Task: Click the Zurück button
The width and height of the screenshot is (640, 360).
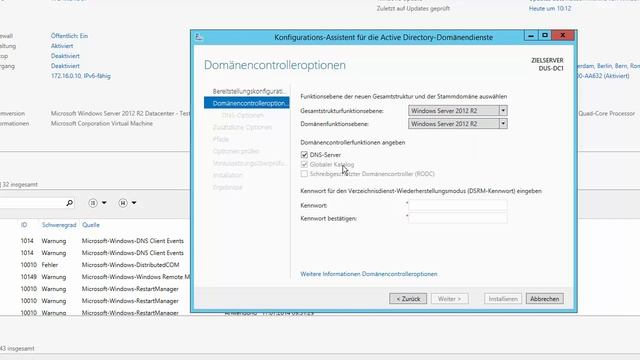Action: 408,299
